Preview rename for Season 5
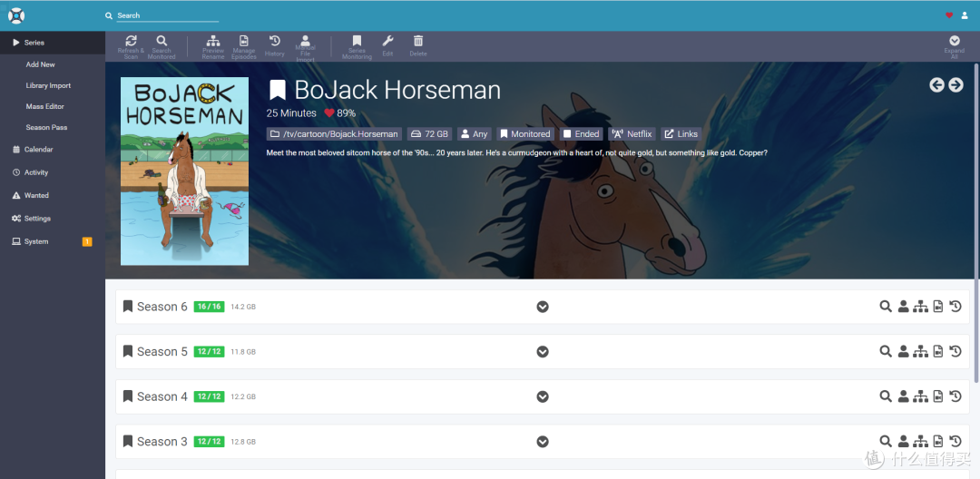The width and height of the screenshot is (980, 479). pyautogui.click(x=920, y=351)
